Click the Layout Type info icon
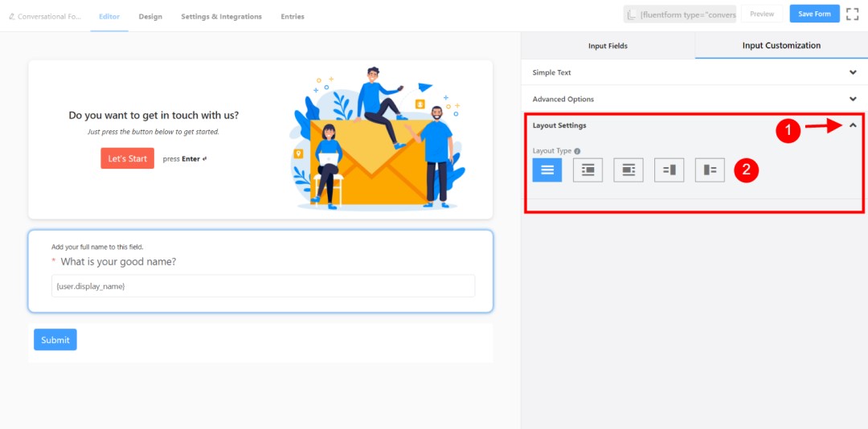This screenshot has height=429, width=868. pos(577,150)
